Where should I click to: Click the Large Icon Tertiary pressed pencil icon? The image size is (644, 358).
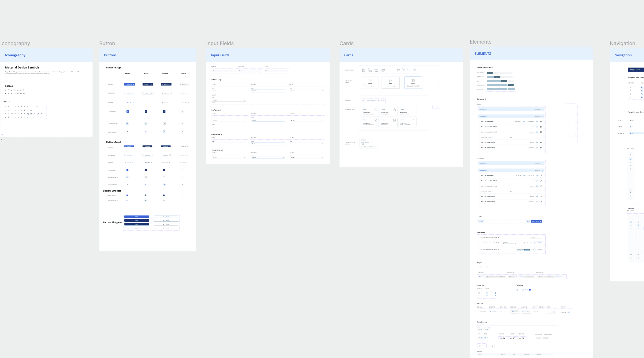[164, 132]
